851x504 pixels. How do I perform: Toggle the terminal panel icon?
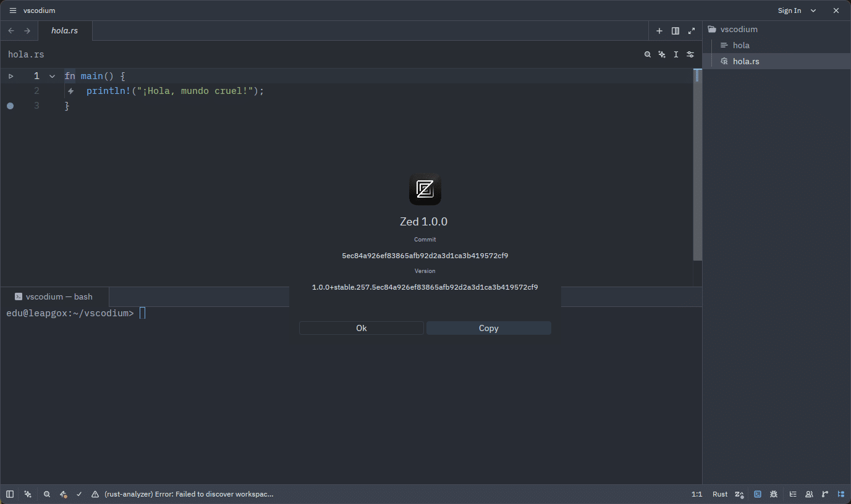tap(758, 494)
